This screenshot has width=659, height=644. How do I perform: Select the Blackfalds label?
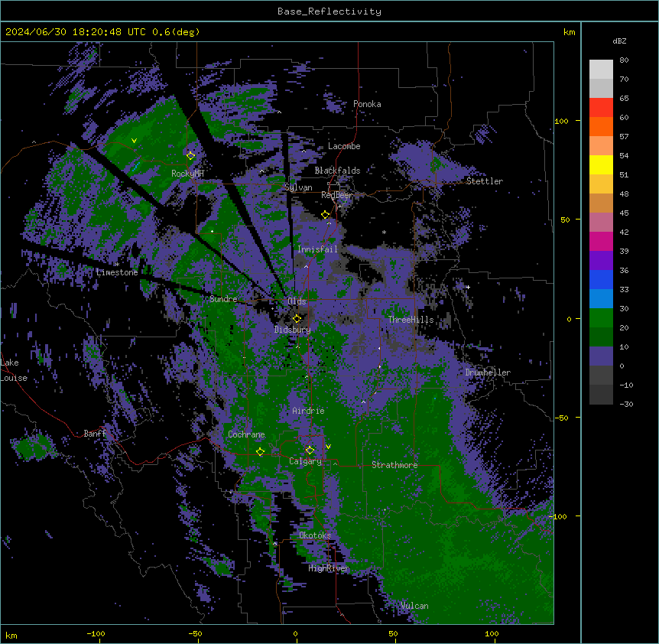pos(337,171)
